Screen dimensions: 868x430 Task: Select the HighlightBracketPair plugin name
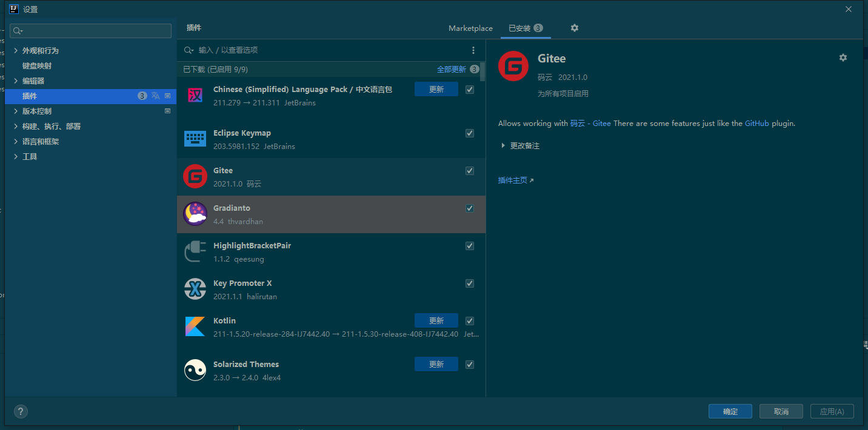pyautogui.click(x=252, y=246)
